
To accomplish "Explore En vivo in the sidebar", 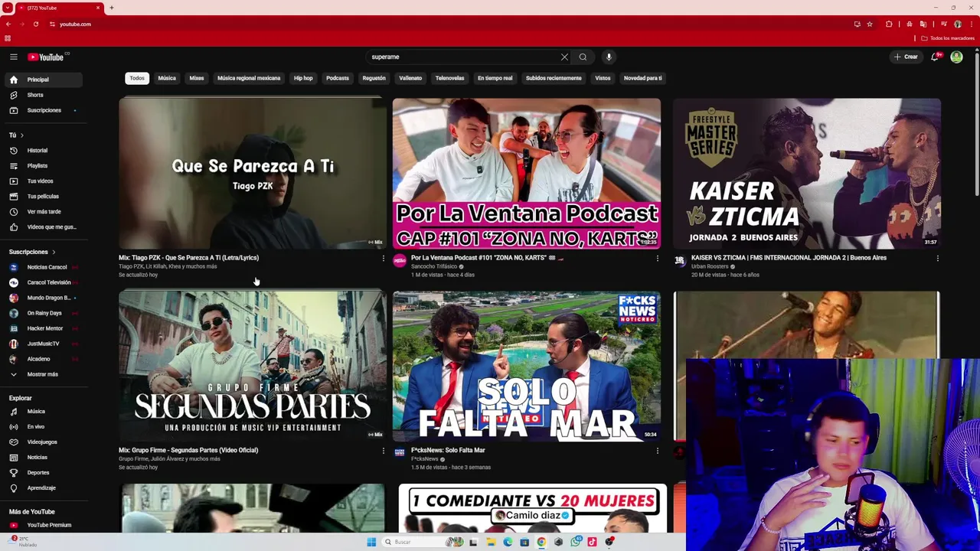I will point(44,427).
